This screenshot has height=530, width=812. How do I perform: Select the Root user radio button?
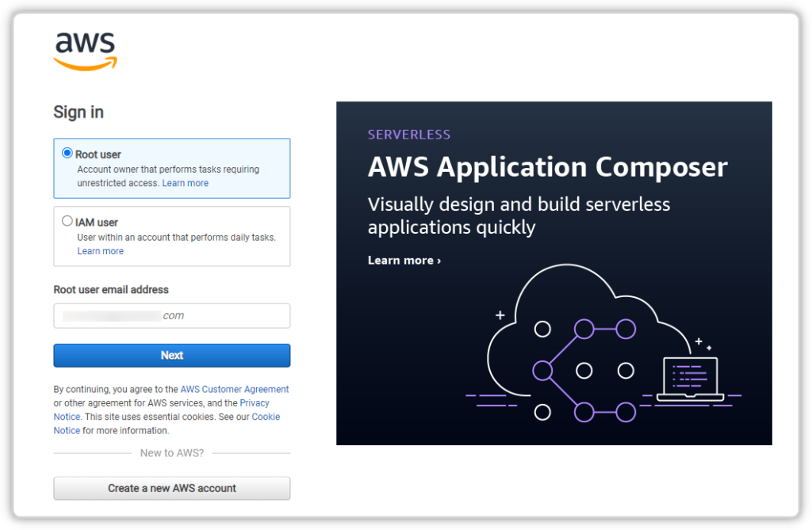(67, 153)
